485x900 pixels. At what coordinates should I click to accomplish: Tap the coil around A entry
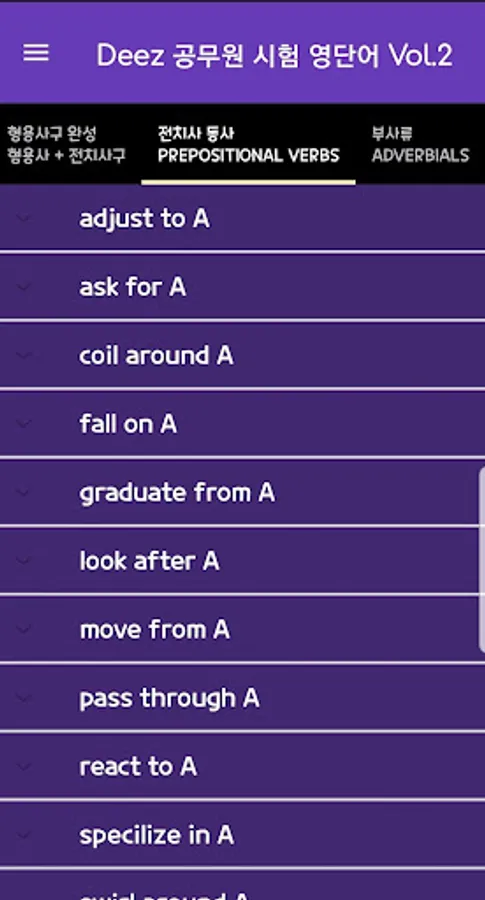[x=242, y=355]
